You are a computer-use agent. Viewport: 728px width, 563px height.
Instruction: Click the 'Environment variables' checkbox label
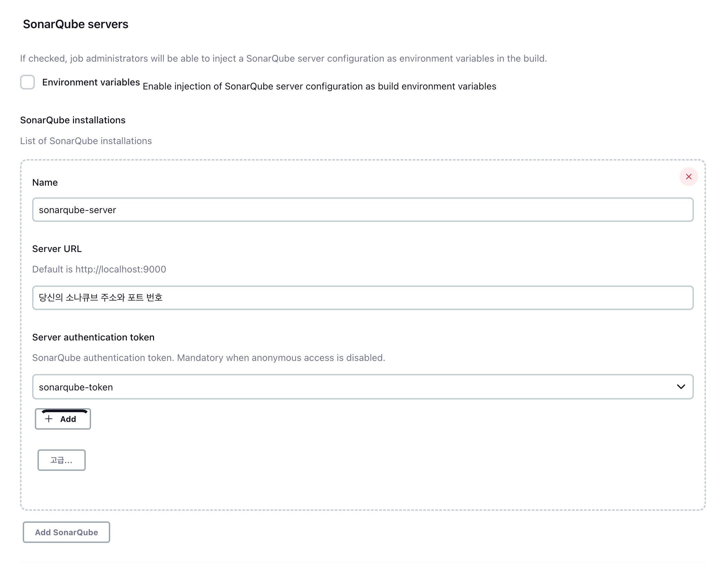(x=91, y=82)
